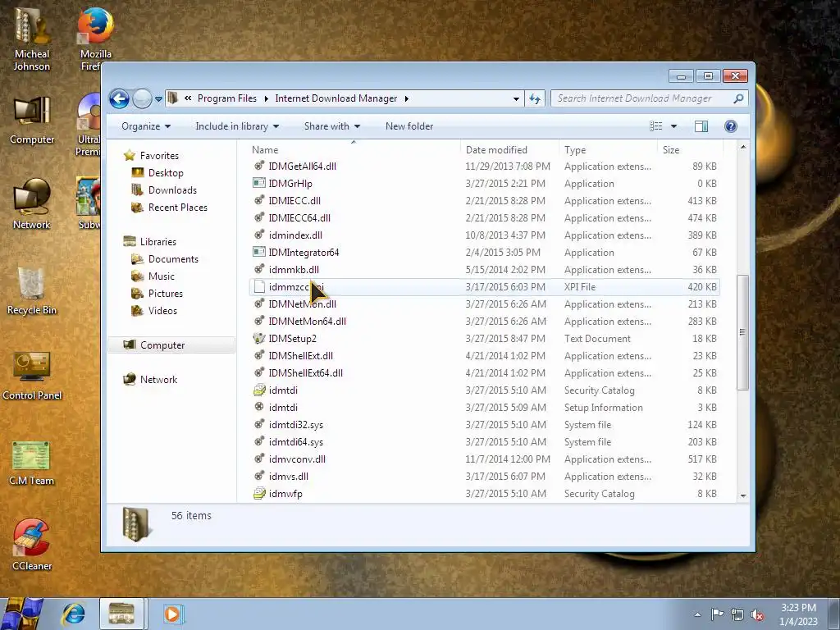Screen dimensions: 840x630
Task: Select the IDMGetAll64.dll file icon
Action: [259, 166]
